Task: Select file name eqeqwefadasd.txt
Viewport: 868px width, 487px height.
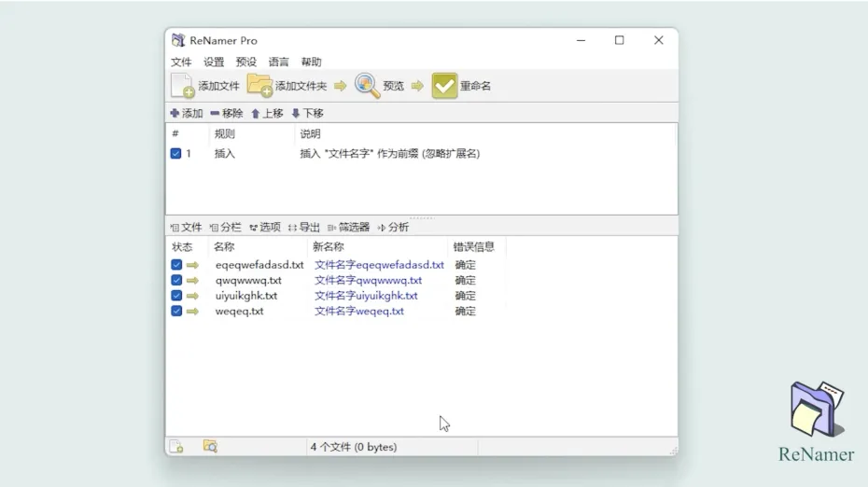Action: 259,265
